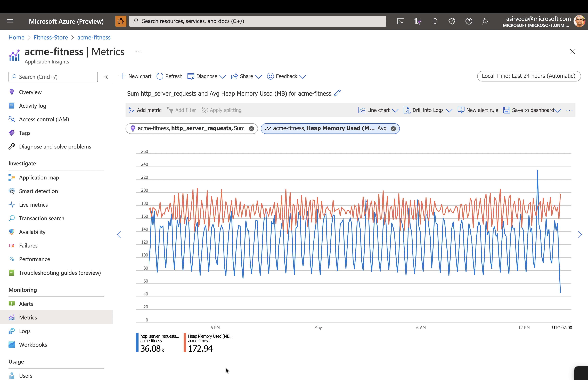The width and height of the screenshot is (588, 380).
Task: Open the Share dropdown menu
Action: pos(246,77)
